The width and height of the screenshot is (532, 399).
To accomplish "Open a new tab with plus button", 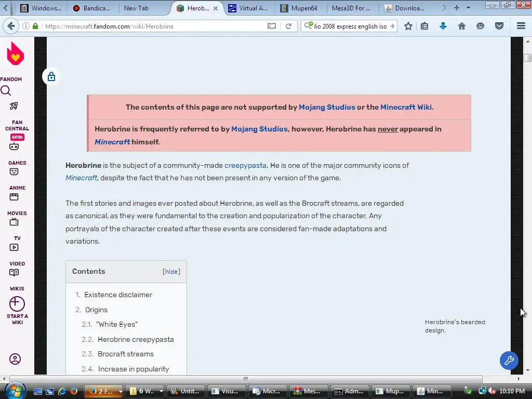I will 456,8.
